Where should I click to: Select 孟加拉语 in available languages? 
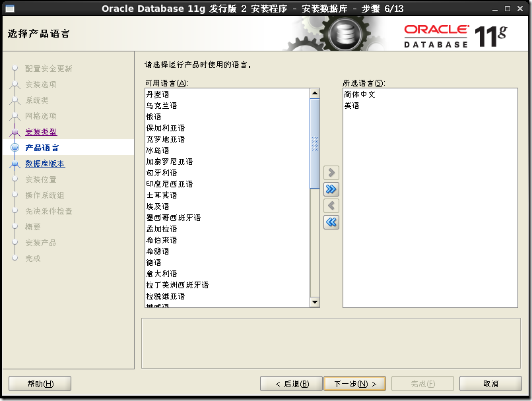tap(227, 228)
